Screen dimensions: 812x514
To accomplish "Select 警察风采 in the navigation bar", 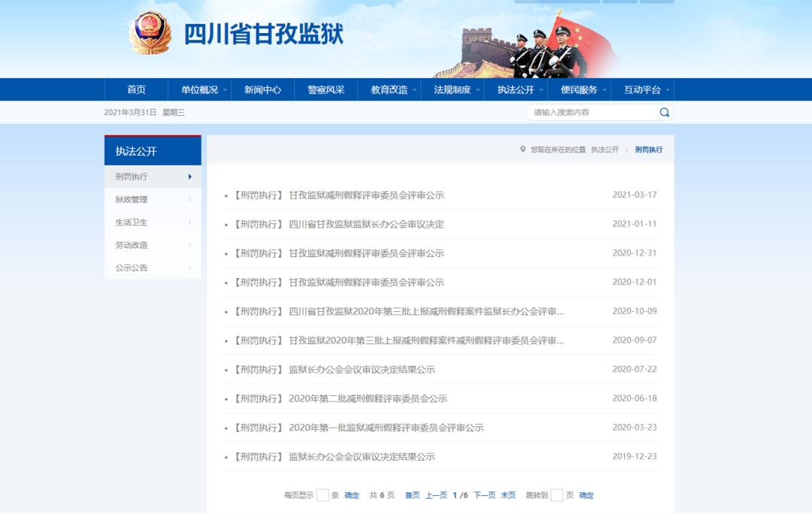I will (326, 89).
